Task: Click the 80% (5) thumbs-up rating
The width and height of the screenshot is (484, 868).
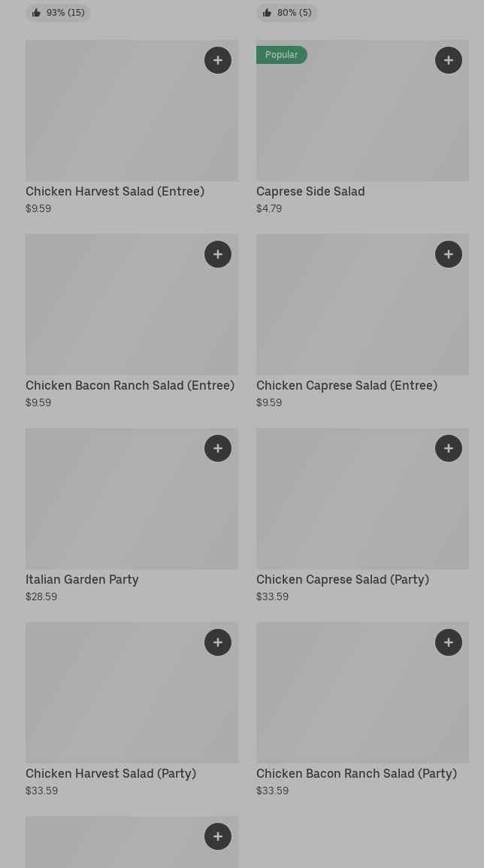Action: click(x=287, y=13)
